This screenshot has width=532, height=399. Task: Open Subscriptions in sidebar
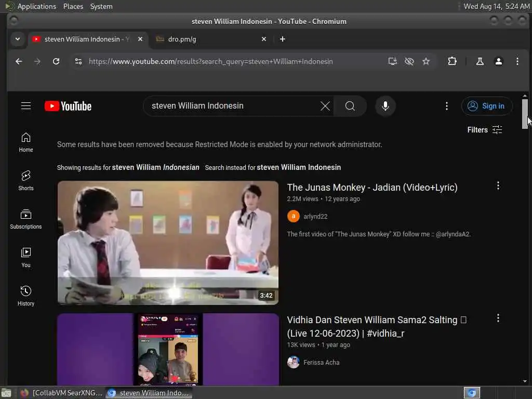click(26, 220)
